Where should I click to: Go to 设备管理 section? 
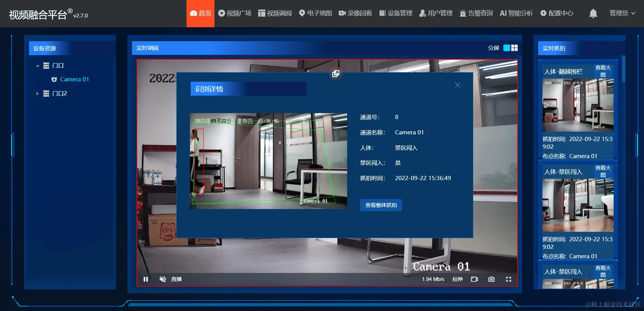click(396, 13)
